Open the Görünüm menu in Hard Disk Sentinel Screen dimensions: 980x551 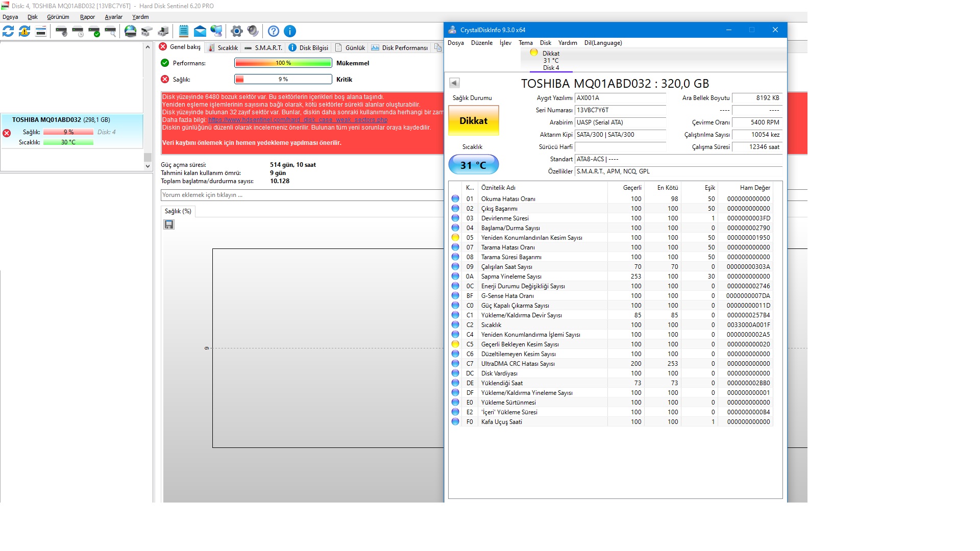click(58, 17)
